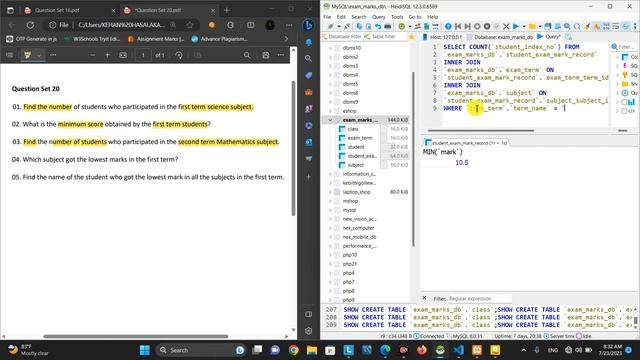Expand the eshop database node
Image resolution: width=640 pixels, height=360 pixels.
click(x=330, y=111)
